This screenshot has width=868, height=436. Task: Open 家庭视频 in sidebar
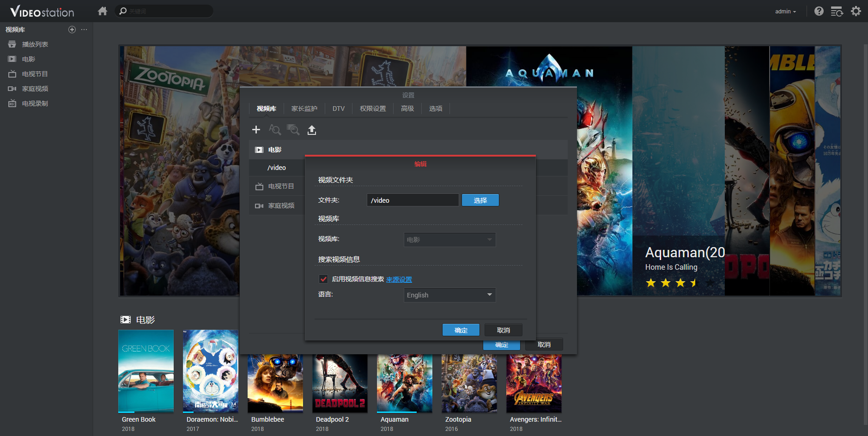35,89
